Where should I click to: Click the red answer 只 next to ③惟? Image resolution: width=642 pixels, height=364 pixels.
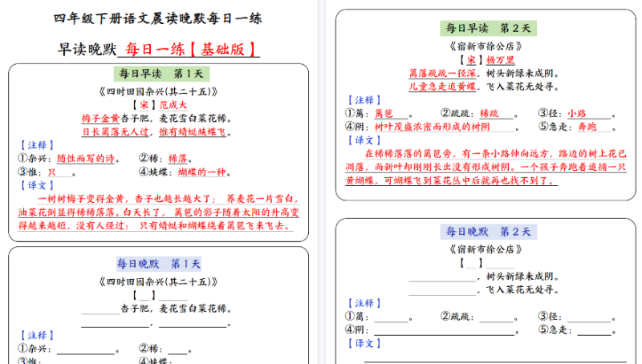click(51, 172)
